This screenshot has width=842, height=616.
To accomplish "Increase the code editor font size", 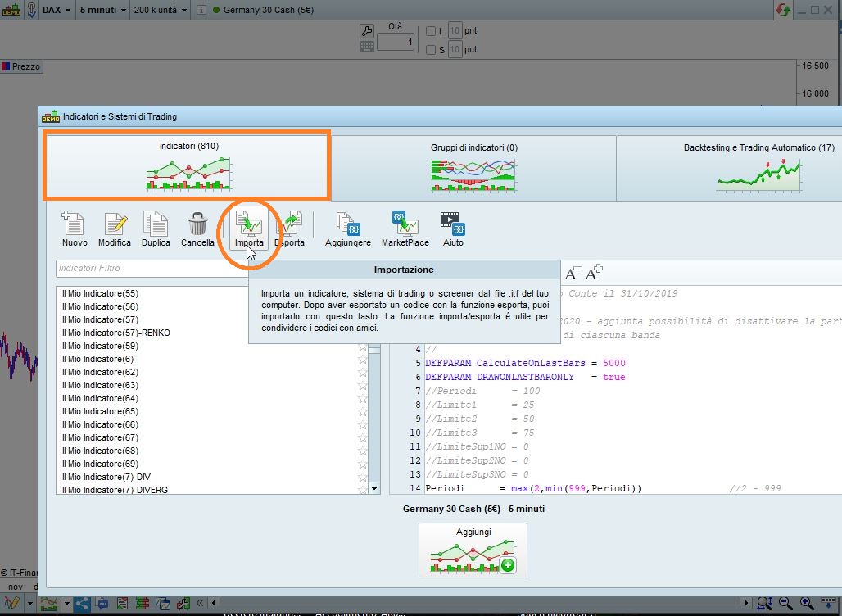I will [x=594, y=272].
